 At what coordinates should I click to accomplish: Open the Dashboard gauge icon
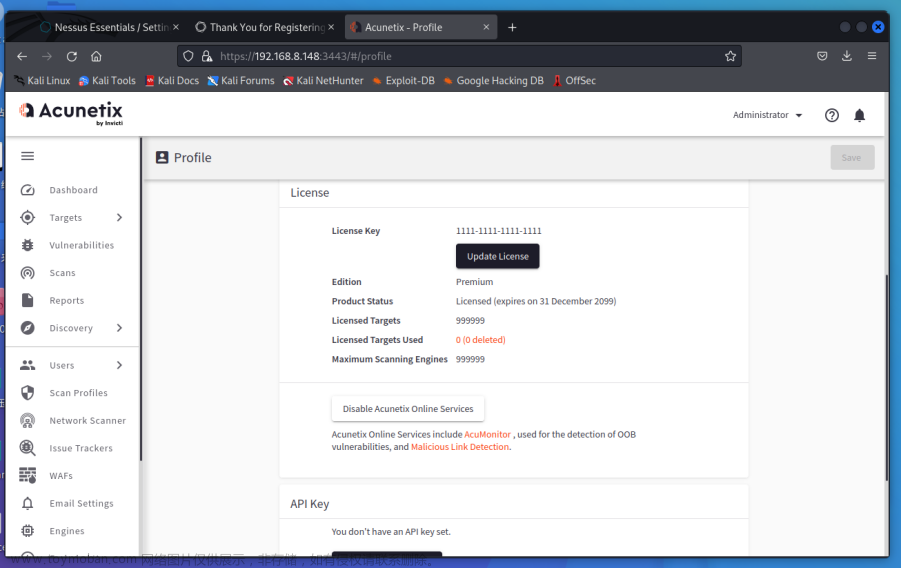(x=28, y=190)
